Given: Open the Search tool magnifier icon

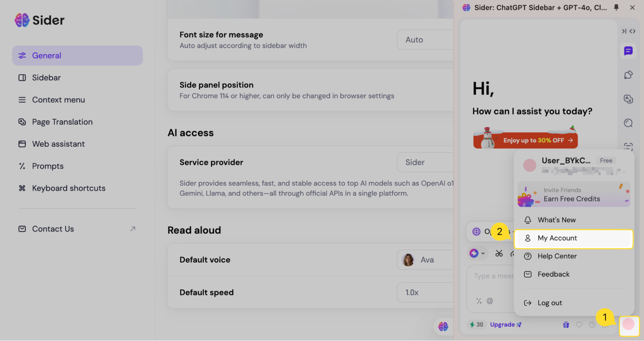Looking at the screenshot, I should pyautogui.click(x=628, y=123).
